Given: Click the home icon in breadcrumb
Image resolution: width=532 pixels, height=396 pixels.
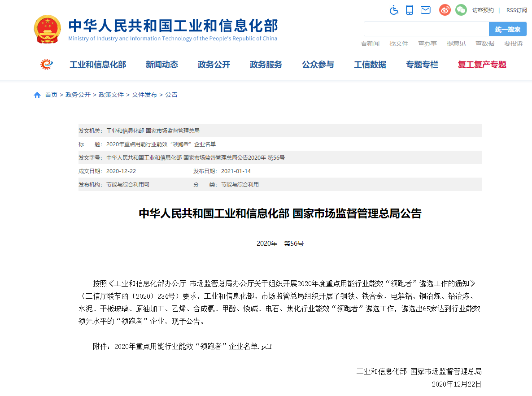Looking at the screenshot, I should 37,95.
